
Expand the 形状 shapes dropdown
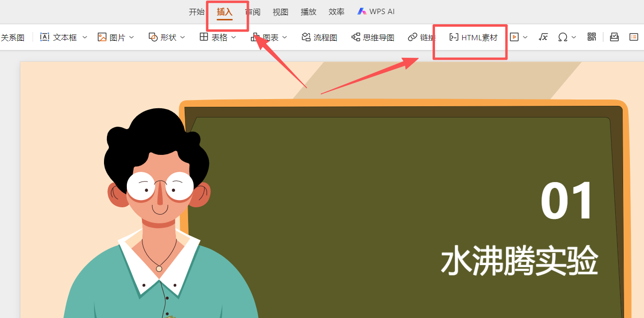[x=183, y=37]
